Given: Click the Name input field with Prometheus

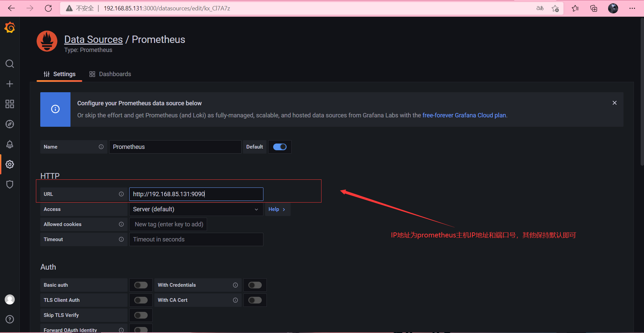Looking at the screenshot, I should coord(175,147).
